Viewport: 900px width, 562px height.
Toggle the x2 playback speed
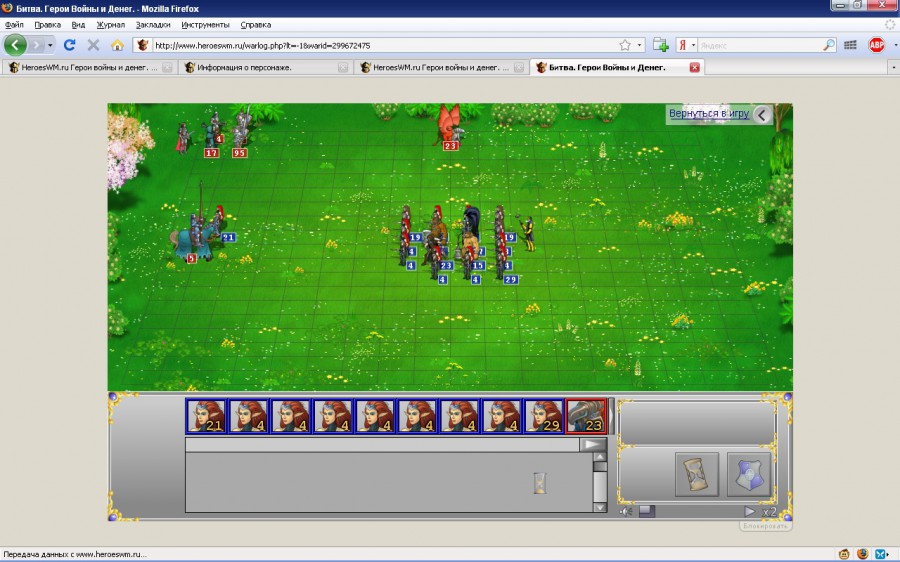(769, 511)
